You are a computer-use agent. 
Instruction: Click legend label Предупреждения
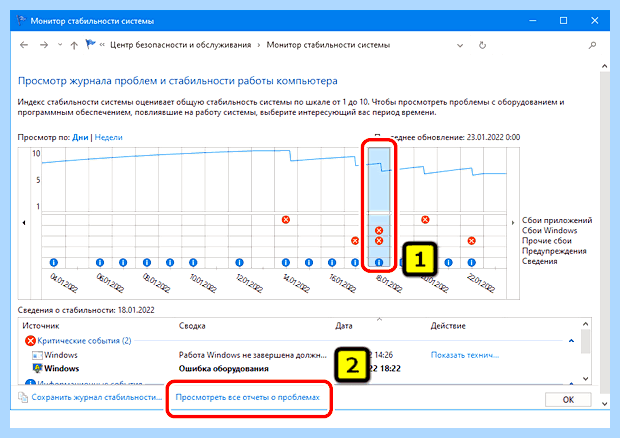pyautogui.click(x=554, y=251)
